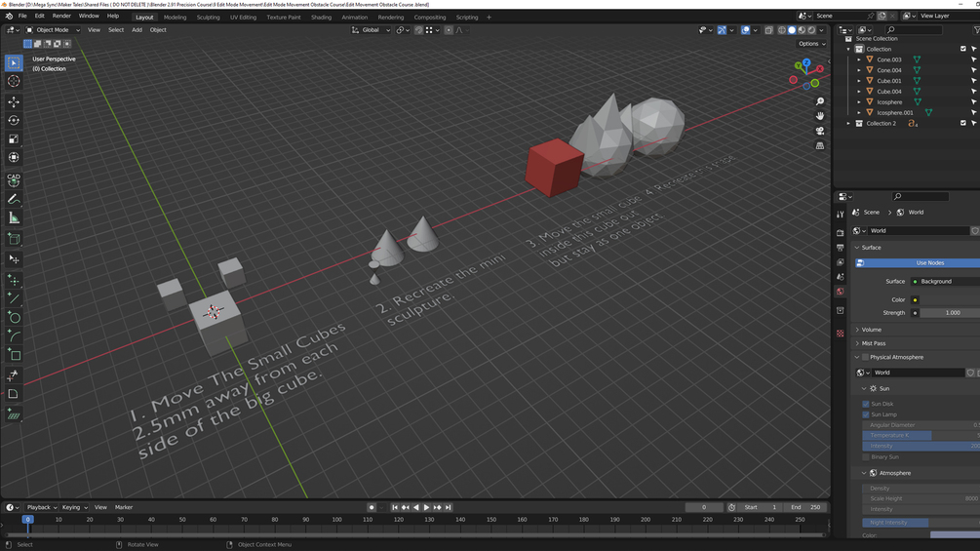Switch to solid viewport shading

(792, 30)
